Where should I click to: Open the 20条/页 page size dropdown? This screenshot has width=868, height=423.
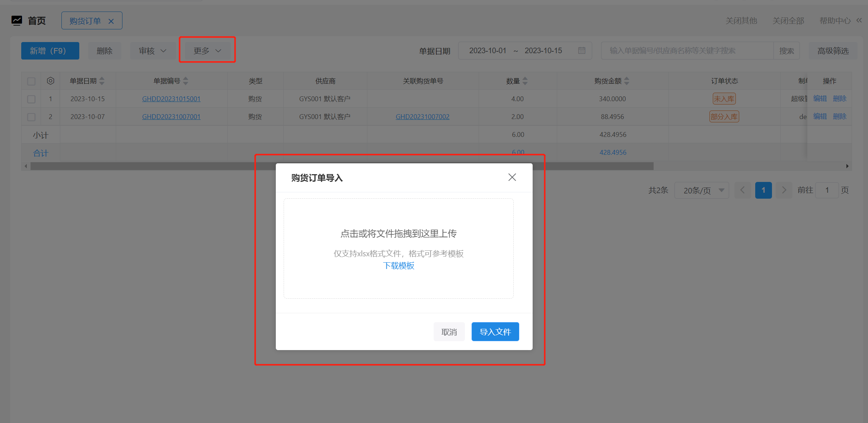701,190
